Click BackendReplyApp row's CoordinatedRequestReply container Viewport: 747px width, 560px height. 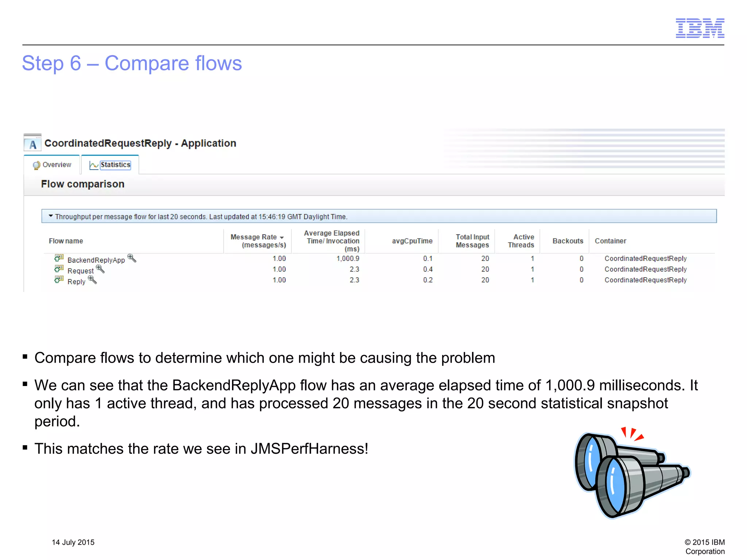click(646, 258)
